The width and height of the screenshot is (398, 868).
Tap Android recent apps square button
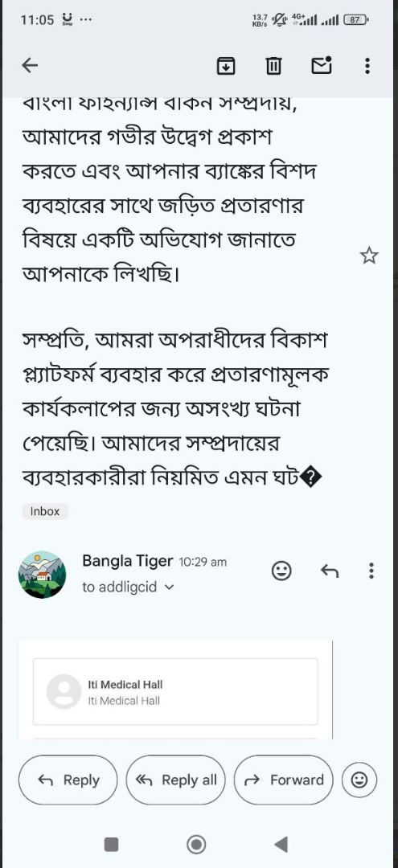(111, 844)
